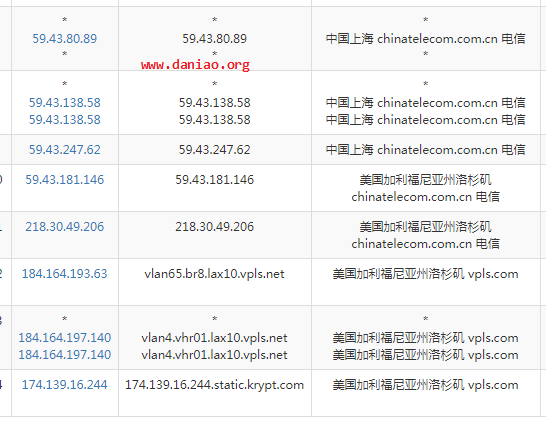Click vpls.com location in 174.139.16.244 row
Viewport: 546px width, 425px height.
tap(426, 385)
